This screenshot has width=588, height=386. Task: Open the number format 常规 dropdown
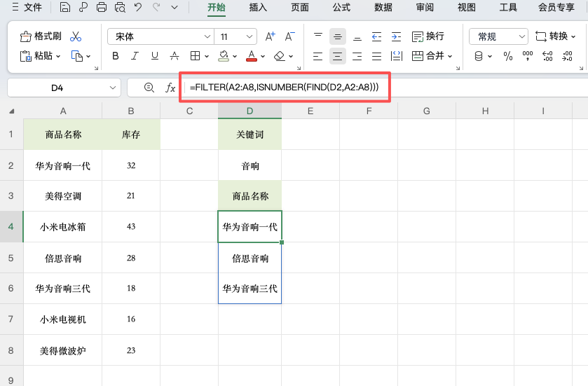coord(521,36)
